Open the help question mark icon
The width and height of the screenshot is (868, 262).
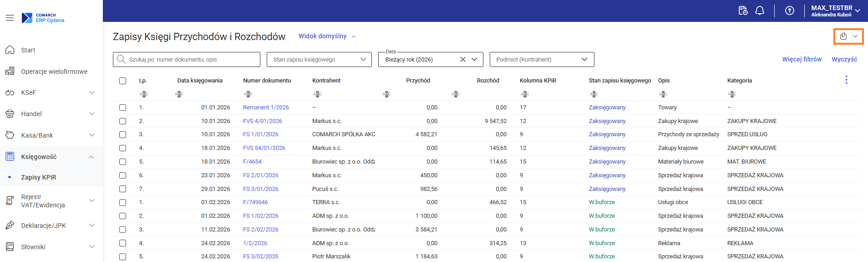(790, 10)
